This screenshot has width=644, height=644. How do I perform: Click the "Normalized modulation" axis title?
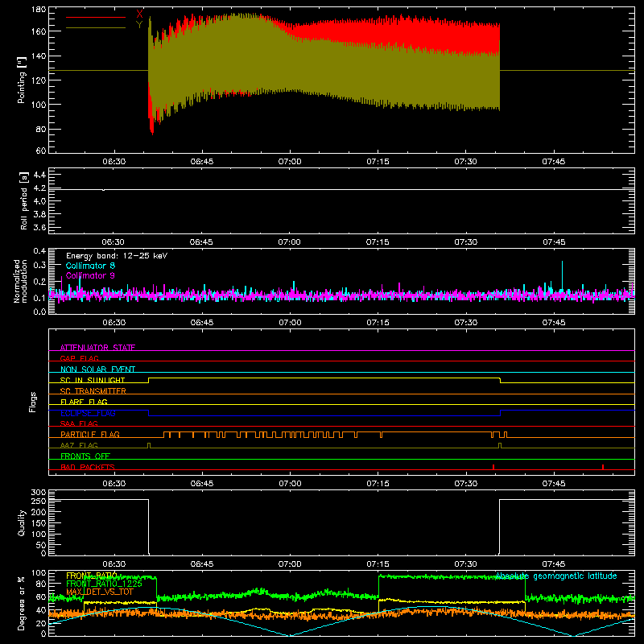[x=21, y=281]
